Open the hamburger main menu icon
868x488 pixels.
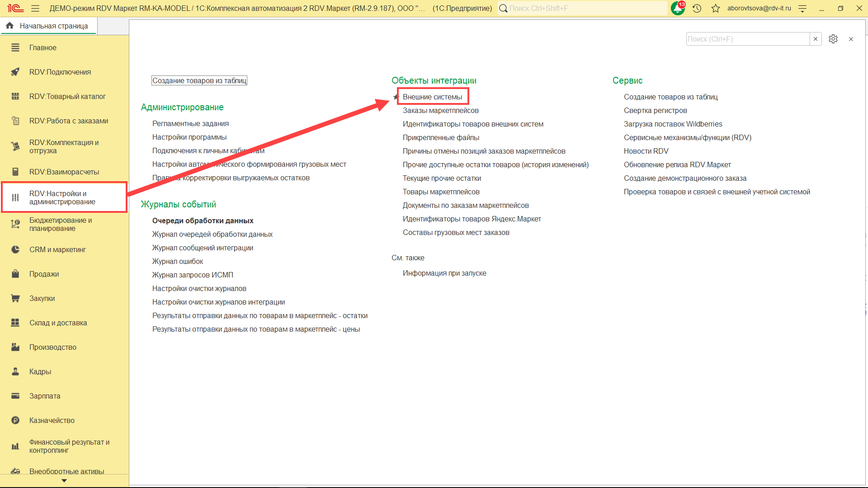pyautogui.click(x=35, y=8)
